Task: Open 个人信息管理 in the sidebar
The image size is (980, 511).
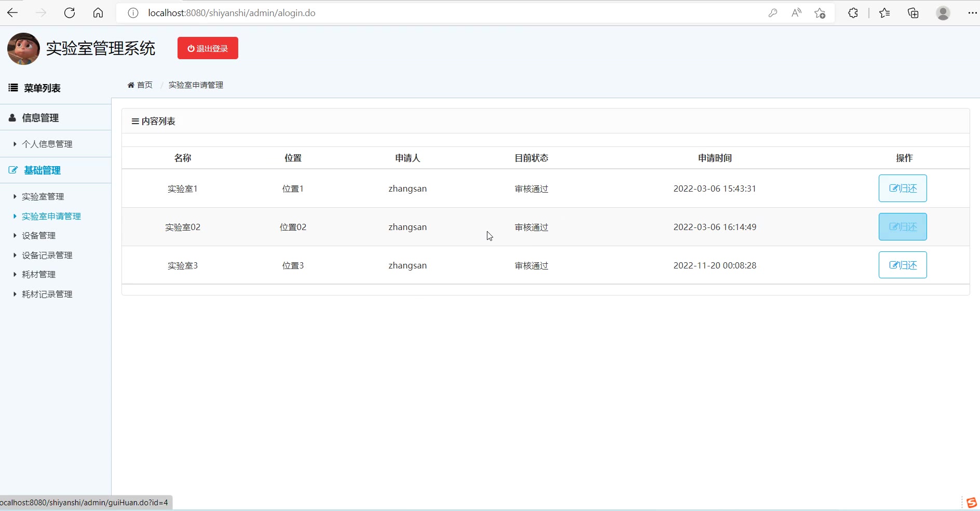Action: [47, 144]
